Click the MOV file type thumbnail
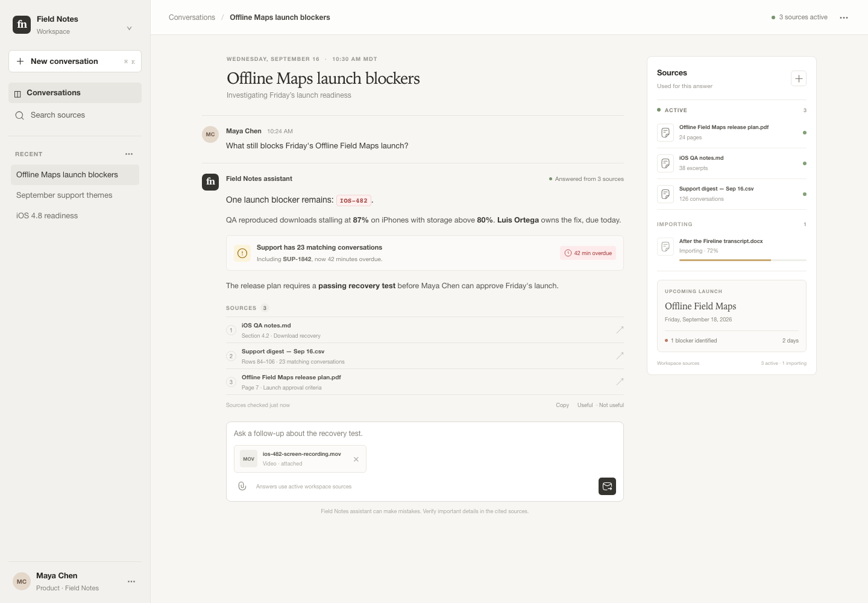Image resolution: width=868 pixels, height=603 pixels. point(248,459)
